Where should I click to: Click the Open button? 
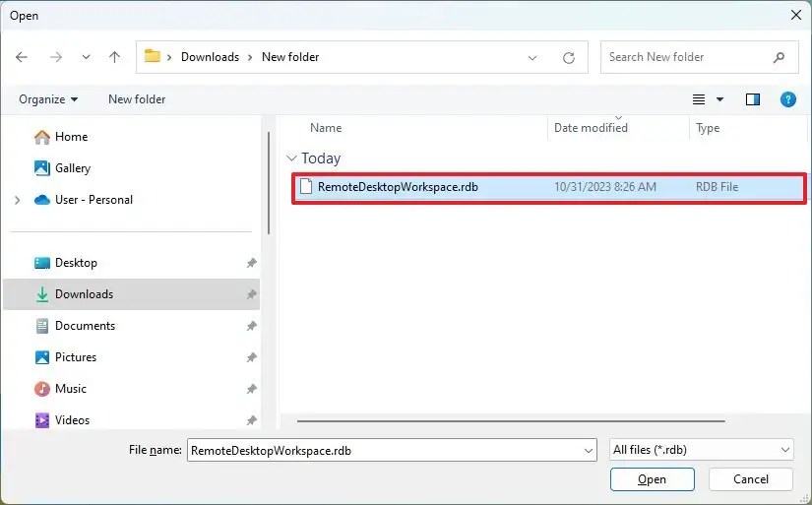(x=652, y=479)
